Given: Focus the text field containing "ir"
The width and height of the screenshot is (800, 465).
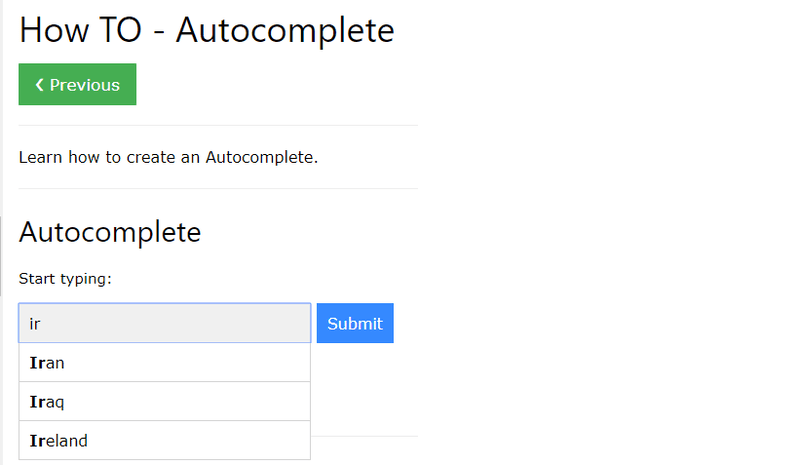Looking at the screenshot, I should point(164,323).
